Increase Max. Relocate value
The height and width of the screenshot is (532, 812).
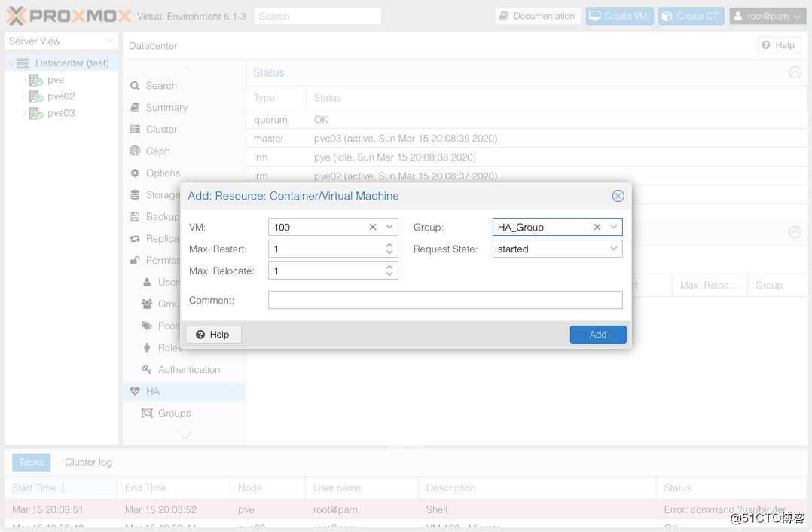[389, 267]
